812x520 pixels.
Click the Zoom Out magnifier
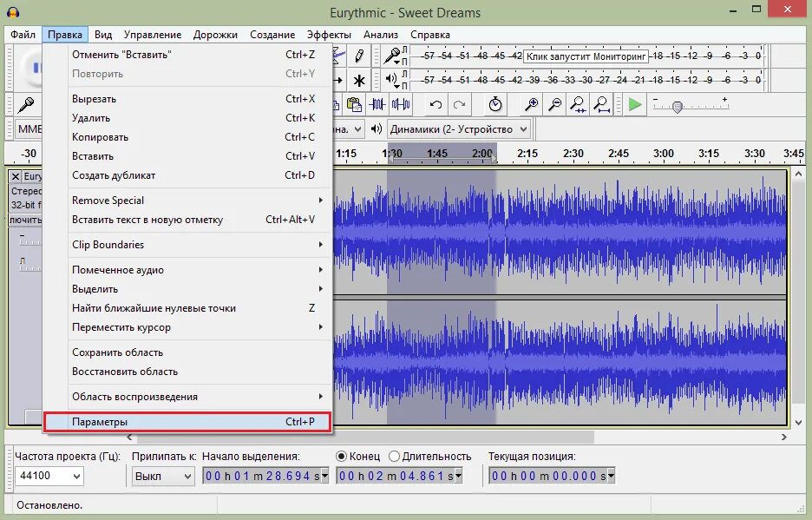[x=554, y=105]
